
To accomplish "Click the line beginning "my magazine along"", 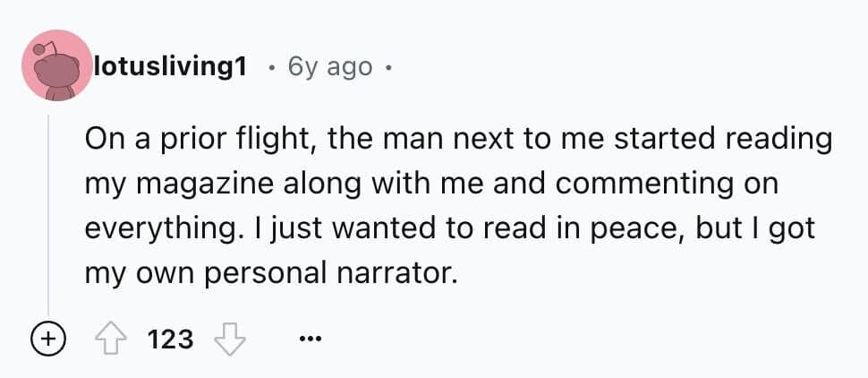I will [431, 184].
